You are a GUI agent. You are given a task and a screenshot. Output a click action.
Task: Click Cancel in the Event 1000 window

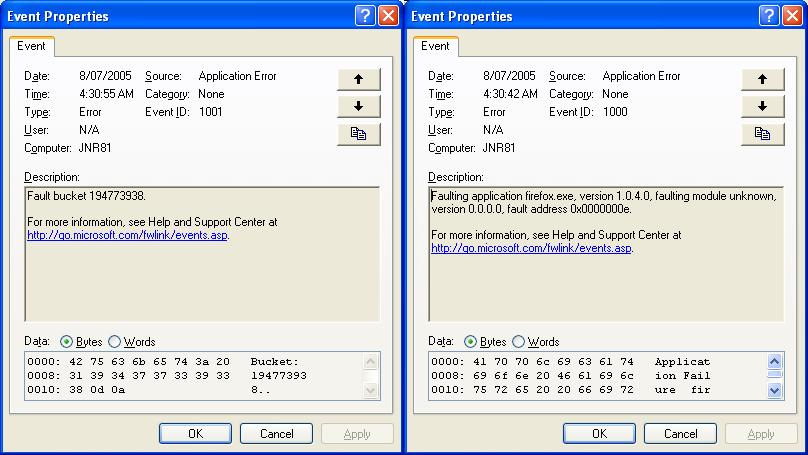coord(680,434)
